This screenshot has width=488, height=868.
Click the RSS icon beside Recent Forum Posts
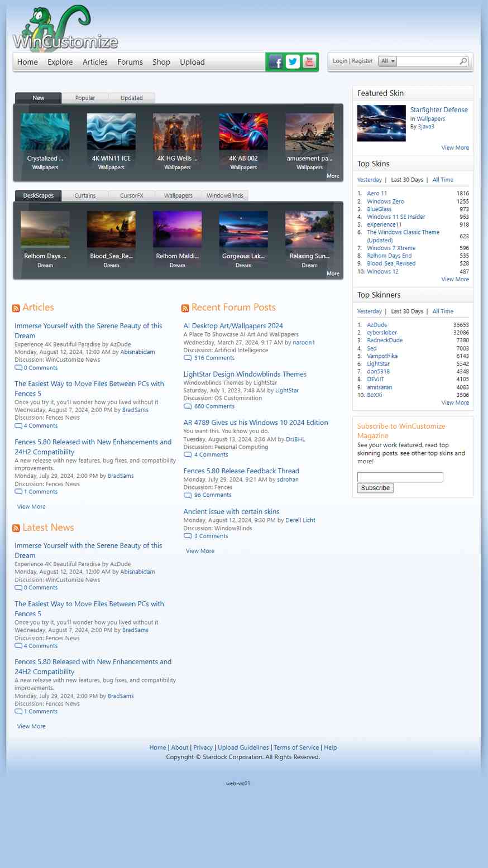tap(185, 308)
